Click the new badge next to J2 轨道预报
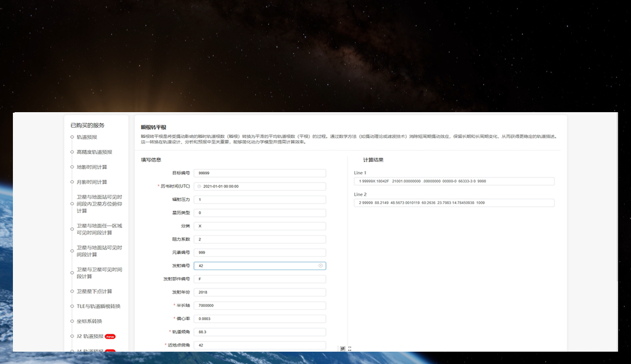The height and width of the screenshot is (364, 631). tap(111, 336)
